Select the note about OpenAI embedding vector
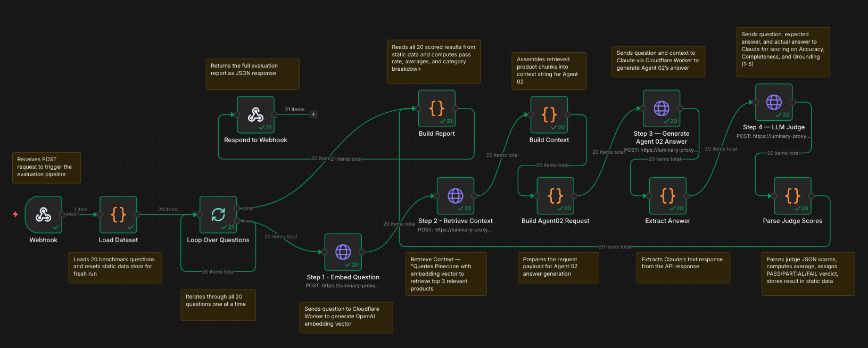The height and width of the screenshot is (348, 868). pyautogui.click(x=346, y=318)
